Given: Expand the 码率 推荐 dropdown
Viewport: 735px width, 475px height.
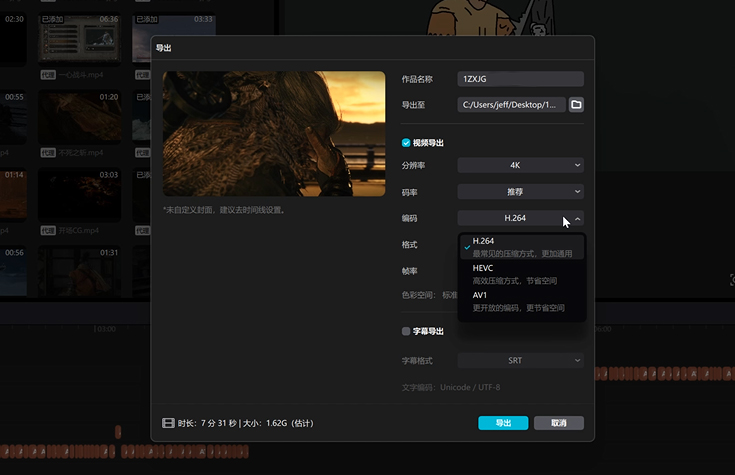Looking at the screenshot, I should pos(520,191).
